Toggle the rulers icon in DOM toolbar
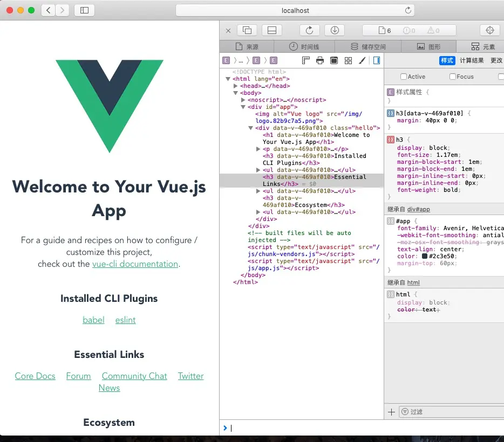Image resolution: width=504 pixels, height=442 pixels. 305,60
